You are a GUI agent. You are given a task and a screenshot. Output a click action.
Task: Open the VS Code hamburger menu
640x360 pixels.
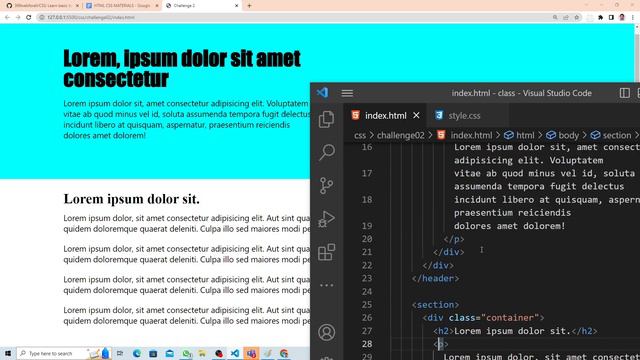(x=347, y=93)
